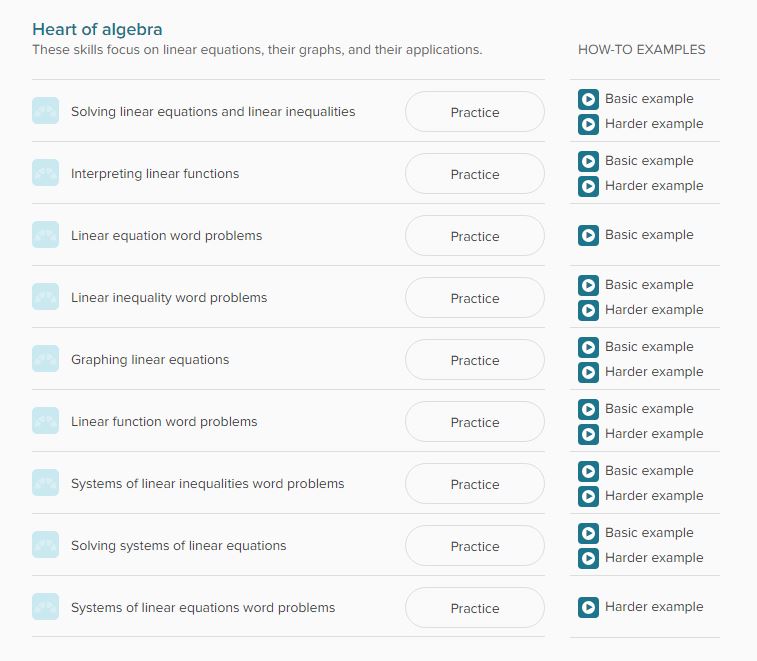Click Basic example link for Linear inequality word problems
The width and height of the screenshot is (757, 661).
tap(649, 285)
